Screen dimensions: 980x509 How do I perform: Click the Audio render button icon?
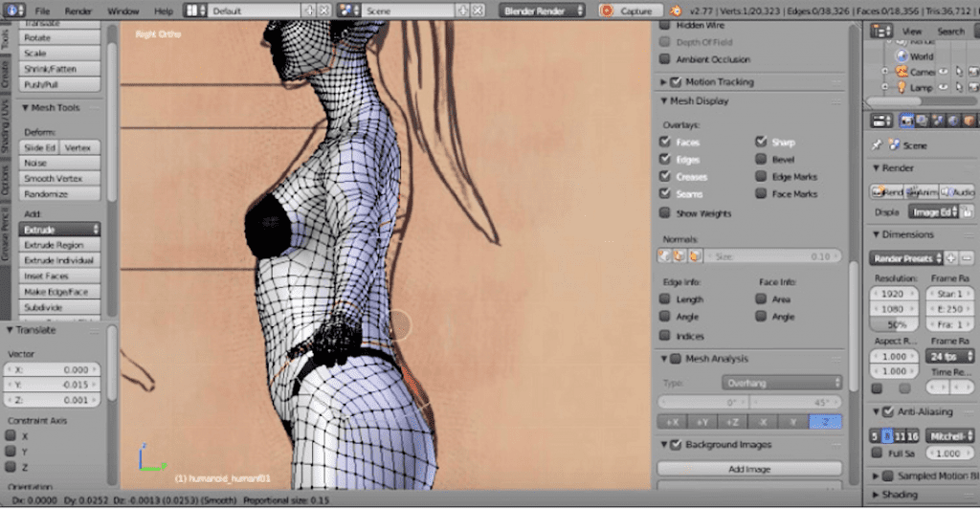(947, 191)
